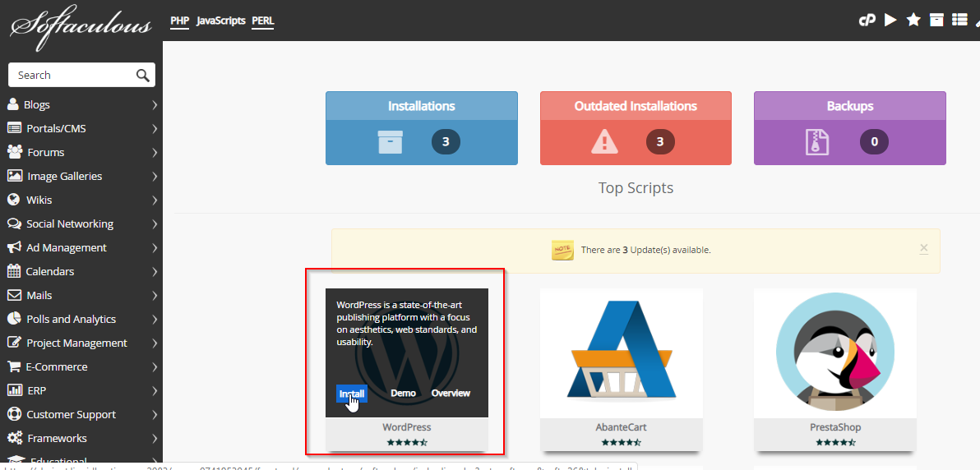Click the Wikis globe icon
This screenshot has width=980, height=470.
tap(13, 200)
